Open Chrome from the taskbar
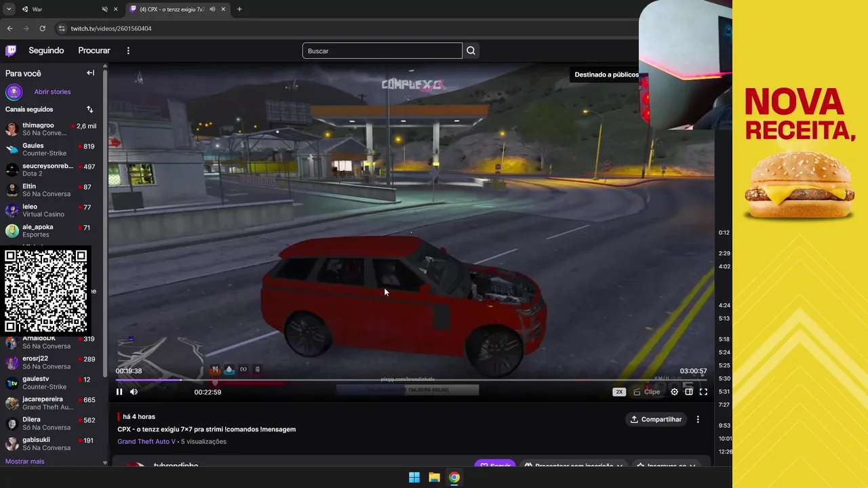The width and height of the screenshot is (868, 488). [454, 478]
